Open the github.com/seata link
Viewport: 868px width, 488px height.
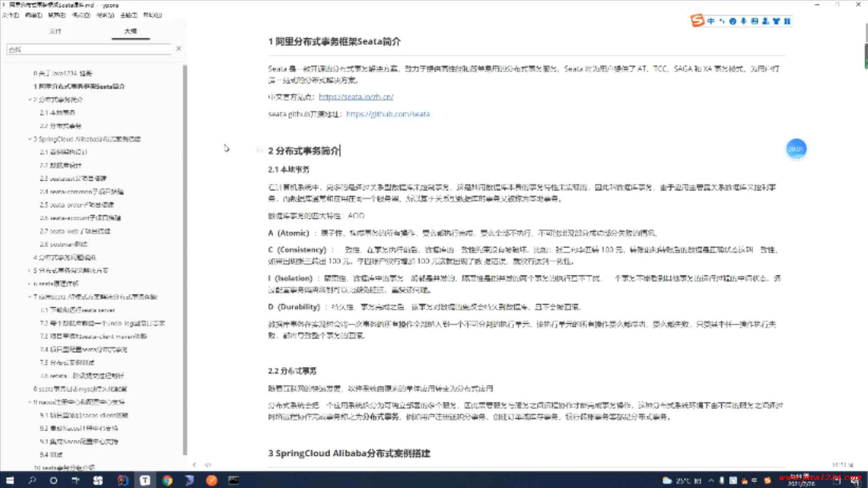click(x=388, y=114)
